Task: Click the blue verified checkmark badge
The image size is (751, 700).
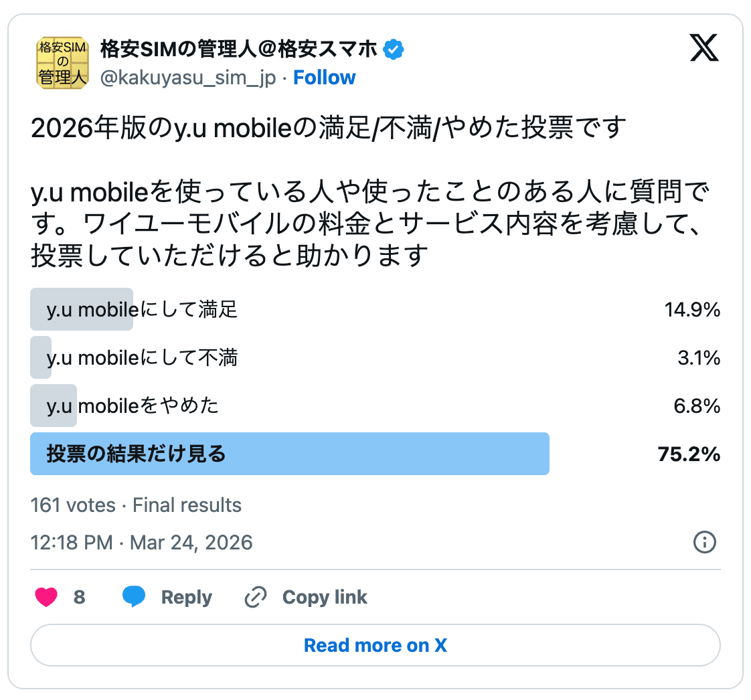Action: click(x=394, y=48)
